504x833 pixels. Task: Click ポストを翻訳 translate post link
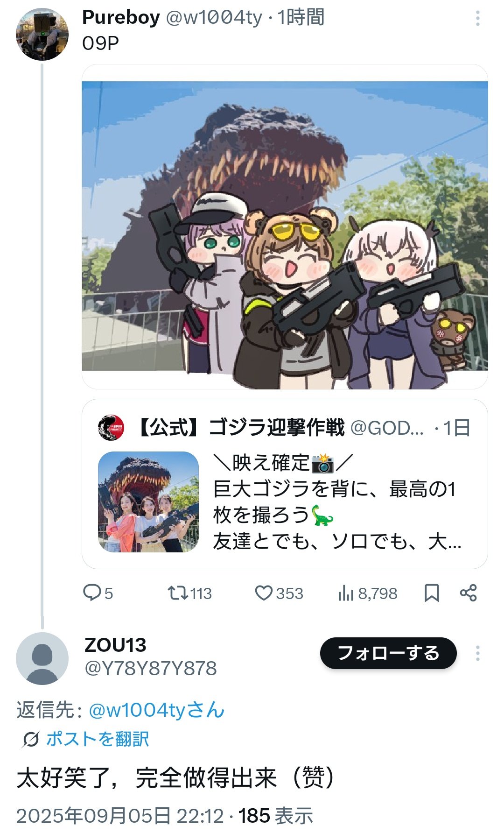97,739
